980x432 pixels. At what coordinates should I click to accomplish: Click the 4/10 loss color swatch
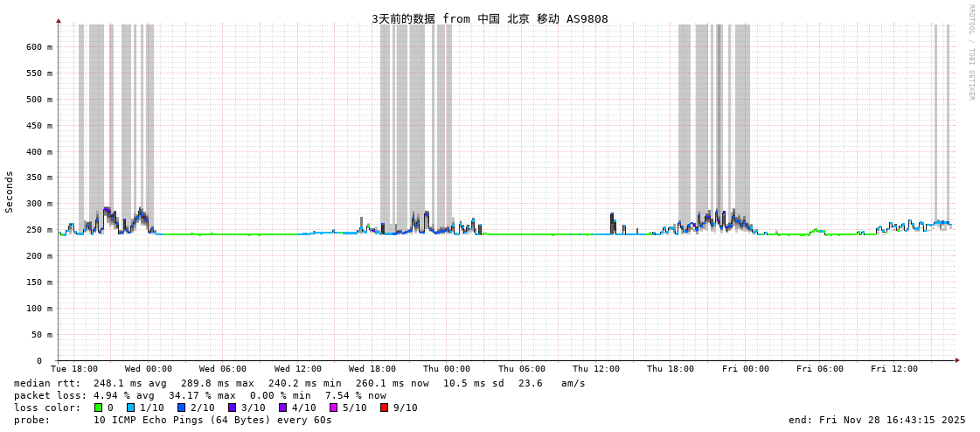(x=283, y=408)
